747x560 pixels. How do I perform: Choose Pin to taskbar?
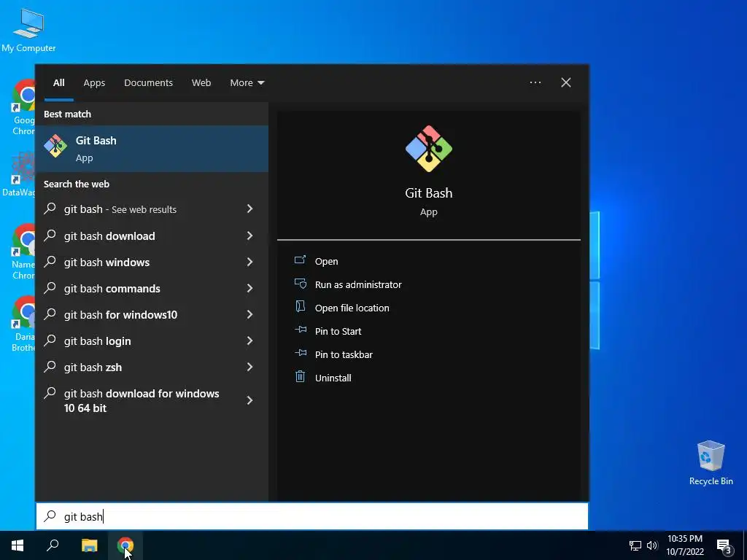click(344, 354)
